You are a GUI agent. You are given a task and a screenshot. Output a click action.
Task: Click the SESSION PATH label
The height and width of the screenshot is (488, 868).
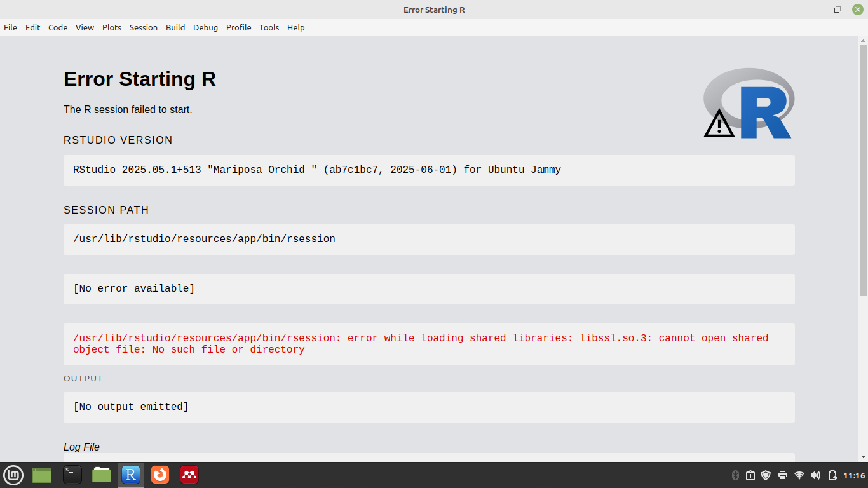[106, 210]
